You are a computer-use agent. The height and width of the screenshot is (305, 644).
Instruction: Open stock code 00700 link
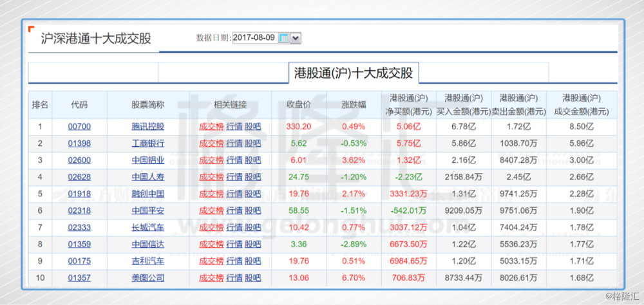[79, 127]
